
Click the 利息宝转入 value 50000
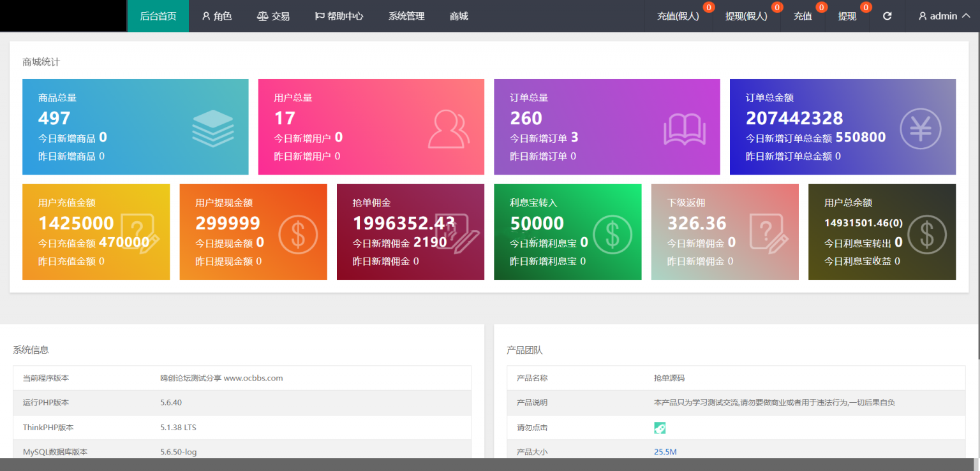[537, 223]
